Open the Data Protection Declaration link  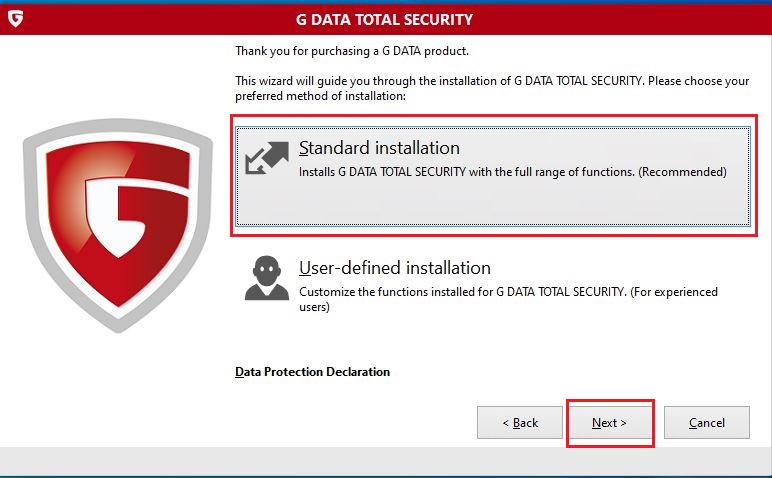coord(312,372)
